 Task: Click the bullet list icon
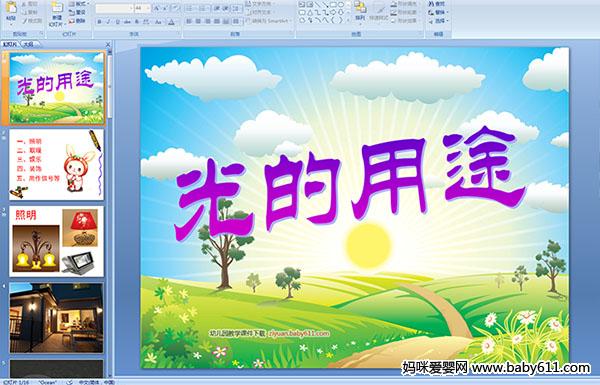[x=190, y=8]
